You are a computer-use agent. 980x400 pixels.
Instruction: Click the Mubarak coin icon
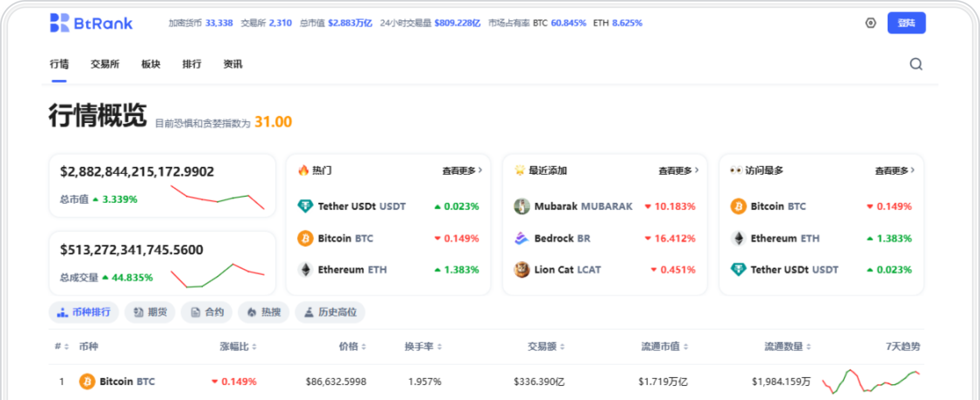521,206
